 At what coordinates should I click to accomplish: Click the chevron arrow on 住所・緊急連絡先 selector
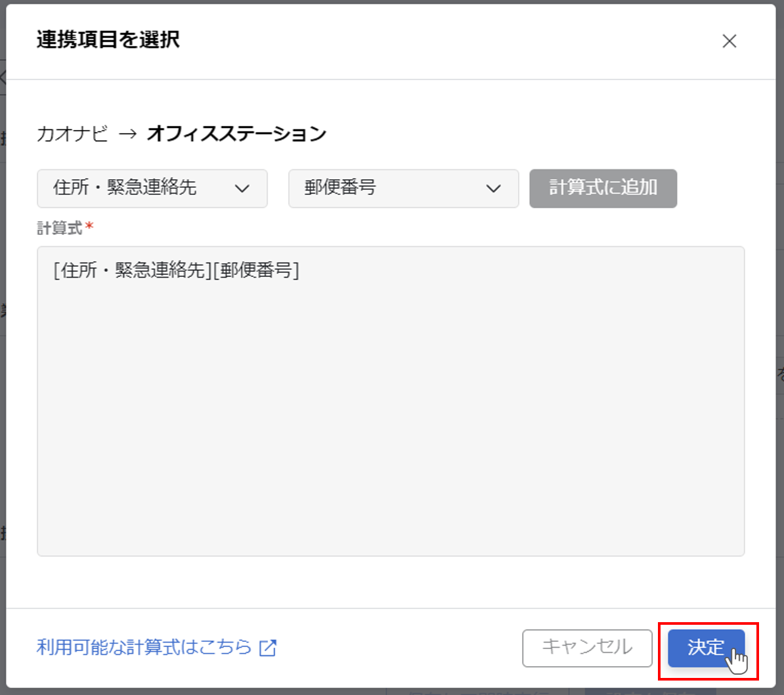(242, 189)
